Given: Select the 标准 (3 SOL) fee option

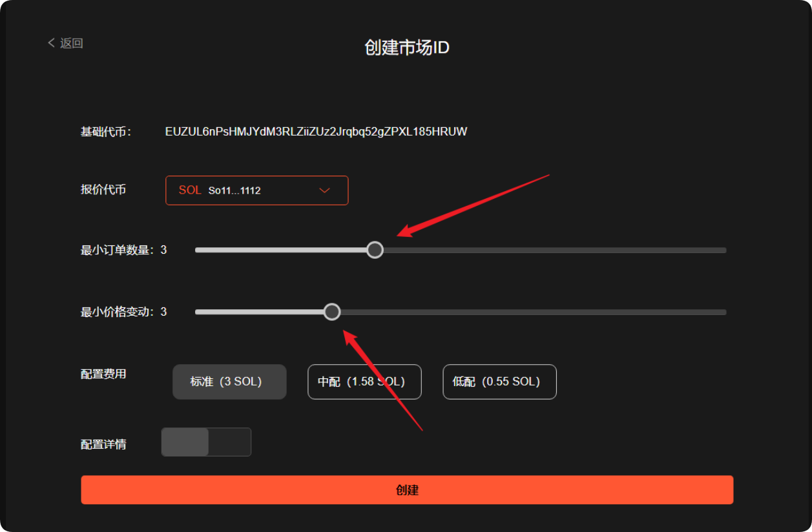Looking at the screenshot, I should pos(229,382).
